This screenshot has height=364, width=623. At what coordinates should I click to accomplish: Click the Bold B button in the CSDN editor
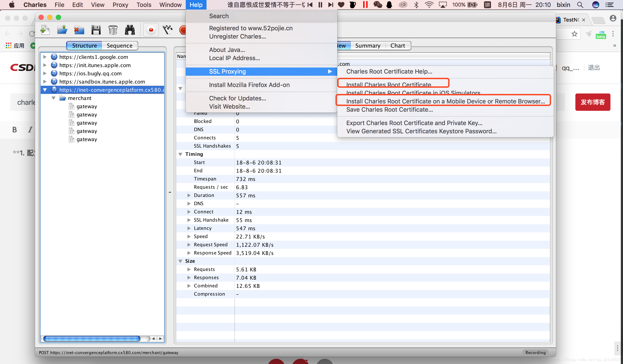(x=14, y=129)
